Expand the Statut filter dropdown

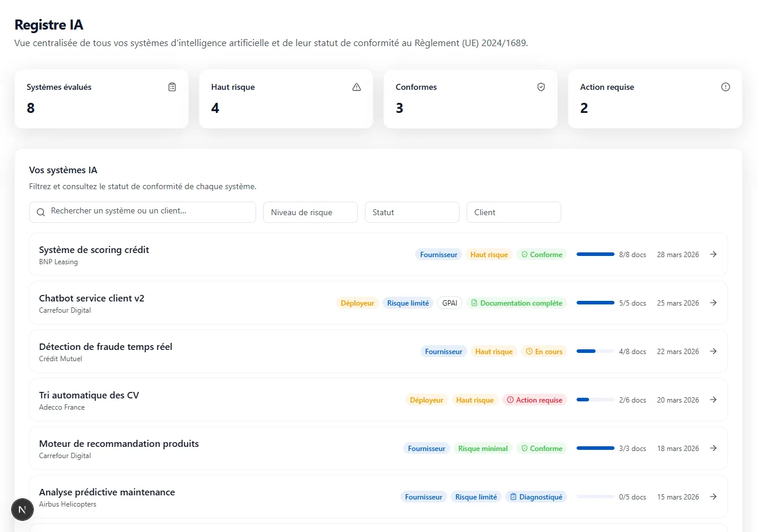412,212
